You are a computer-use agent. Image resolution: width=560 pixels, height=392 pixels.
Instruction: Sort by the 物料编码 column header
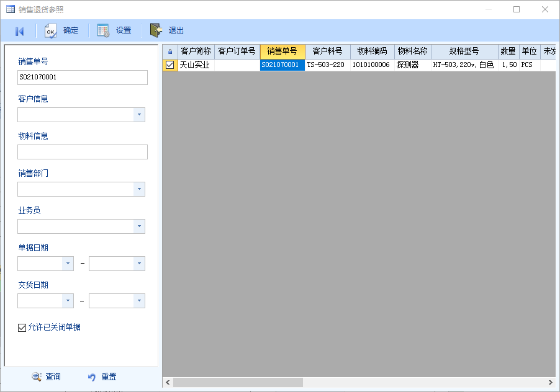(x=372, y=51)
